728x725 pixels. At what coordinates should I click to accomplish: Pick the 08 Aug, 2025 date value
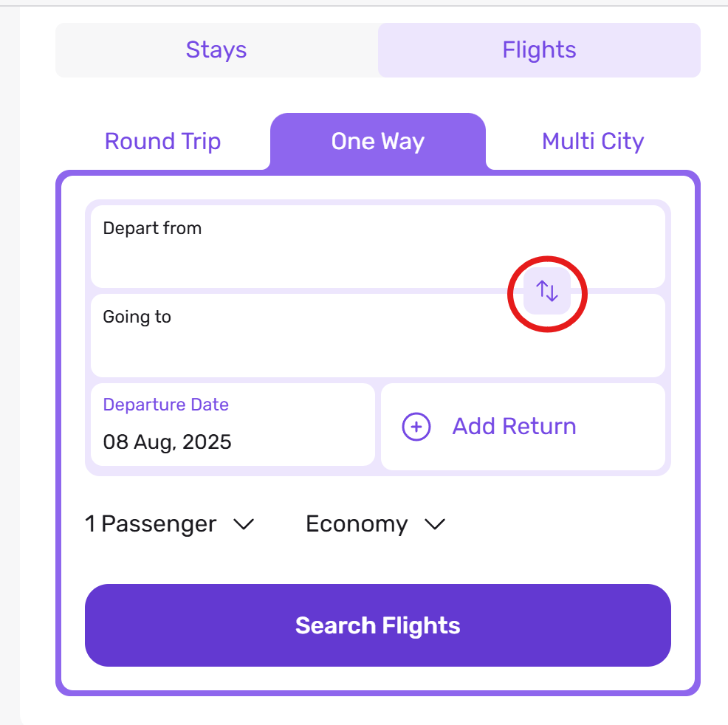pyautogui.click(x=167, y=442)
